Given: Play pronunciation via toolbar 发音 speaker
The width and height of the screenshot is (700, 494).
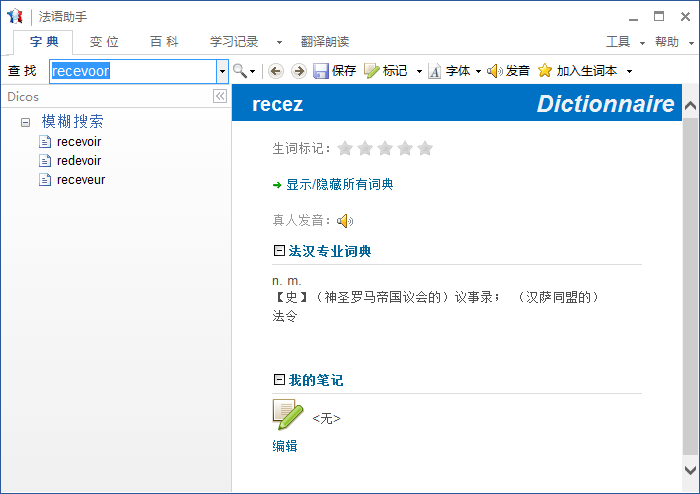Looking at the screenshot, I should [495, 71].
